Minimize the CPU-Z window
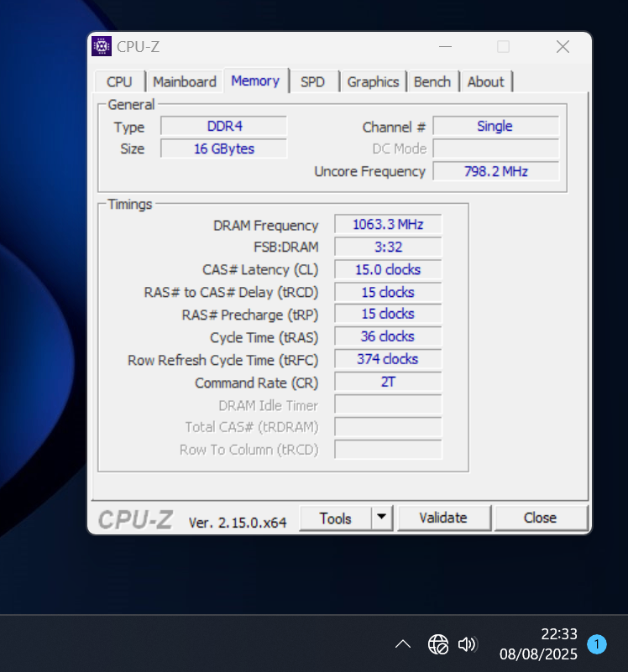The width and height of the screenshot is (628, 672). coord(445,46)
